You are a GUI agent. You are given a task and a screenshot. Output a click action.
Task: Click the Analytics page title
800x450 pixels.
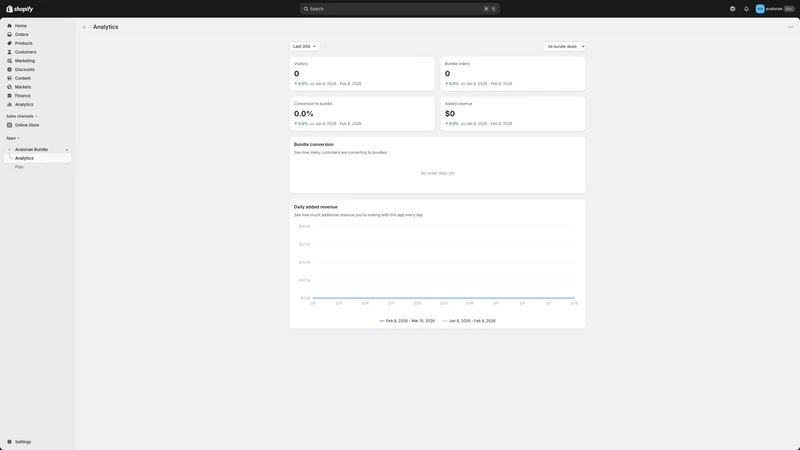click(x=106, y=27)
